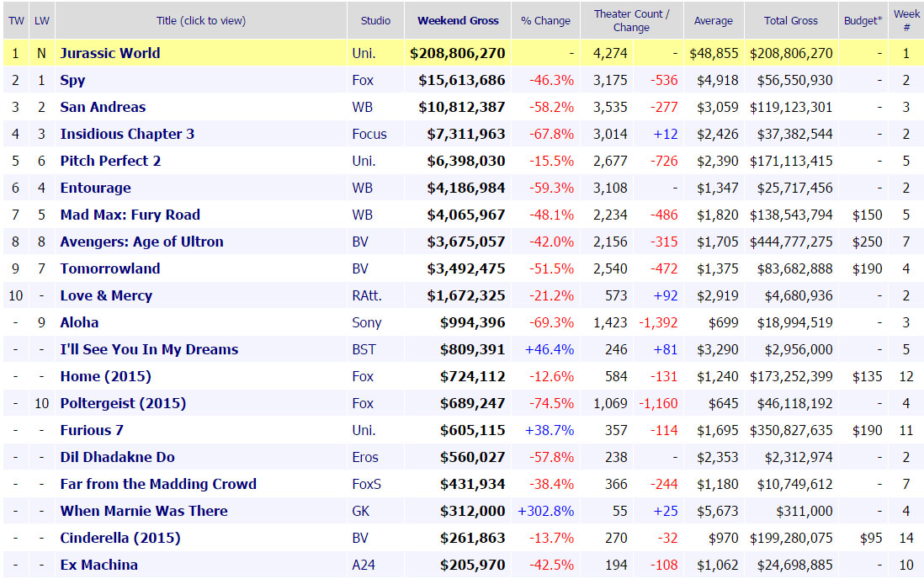
Task: Click GK studio for When Marnie Was There
Action: (361, 511)
